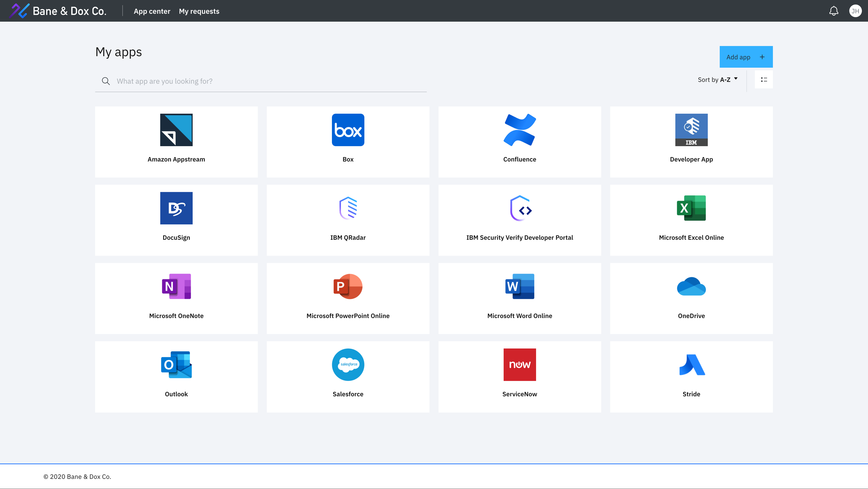Click the DocuSign app icon
Screen dimensions: 868x489
tap(176, 208)
